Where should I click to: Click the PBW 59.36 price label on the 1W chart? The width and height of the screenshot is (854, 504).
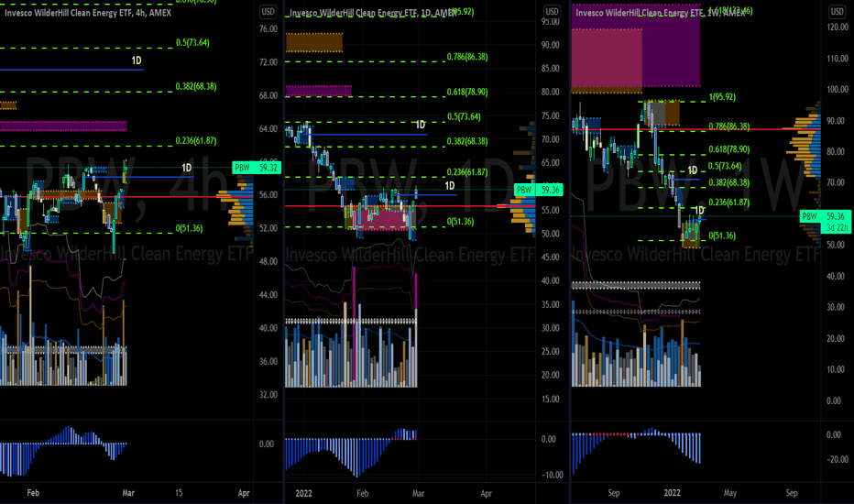[x=824, y=216]
